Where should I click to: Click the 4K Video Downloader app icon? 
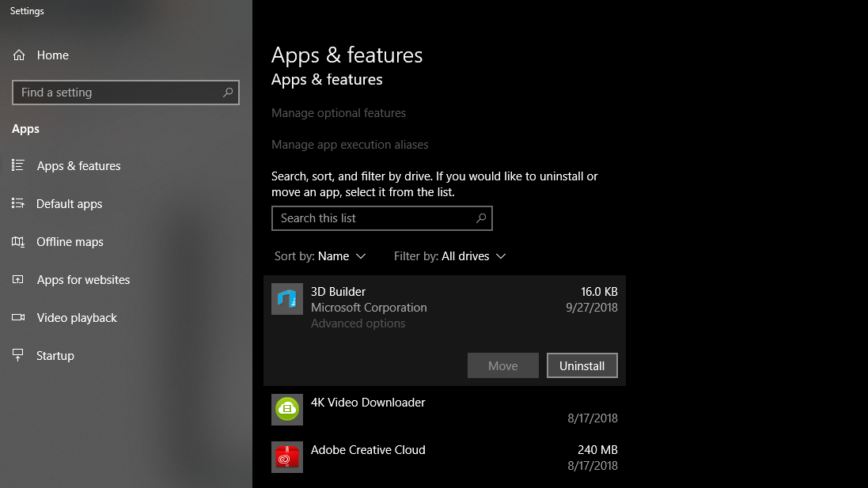(x=286, y=410)
